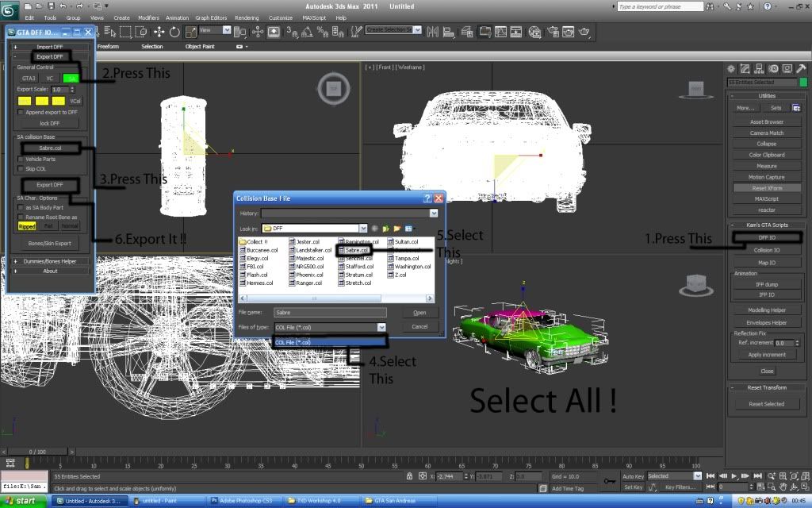
Task: Enable the Vehicle Parts checkbox
Action: (21, 159)
